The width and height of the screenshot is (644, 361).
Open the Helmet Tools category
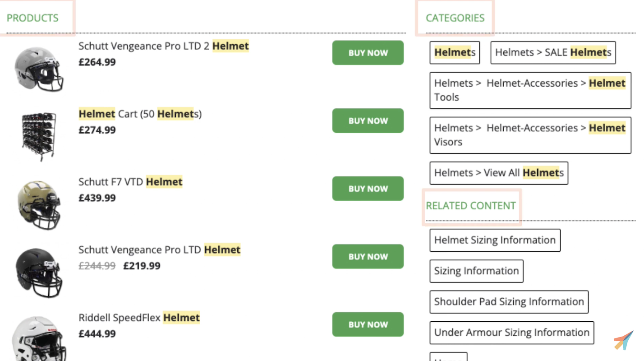pos(530,90)
